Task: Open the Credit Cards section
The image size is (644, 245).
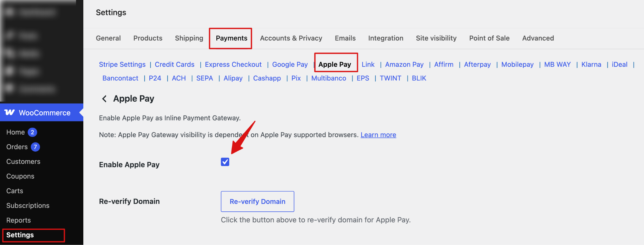Action: [175, 64]
